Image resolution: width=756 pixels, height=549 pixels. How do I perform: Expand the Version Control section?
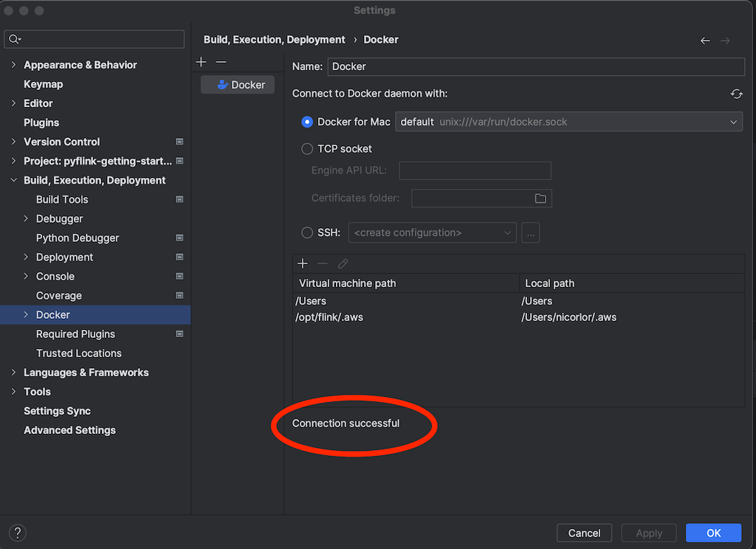coord(13,142)
